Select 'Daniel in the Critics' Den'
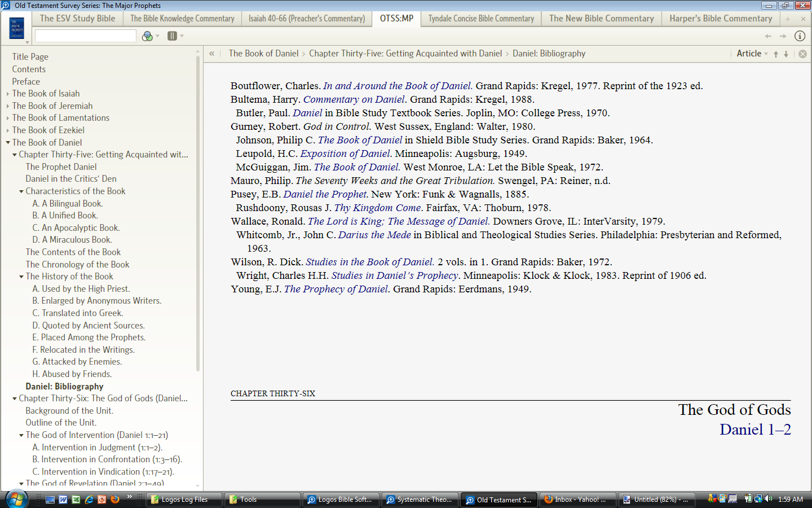The width and height of the screenshot is (812, 508). click(71, 179)
